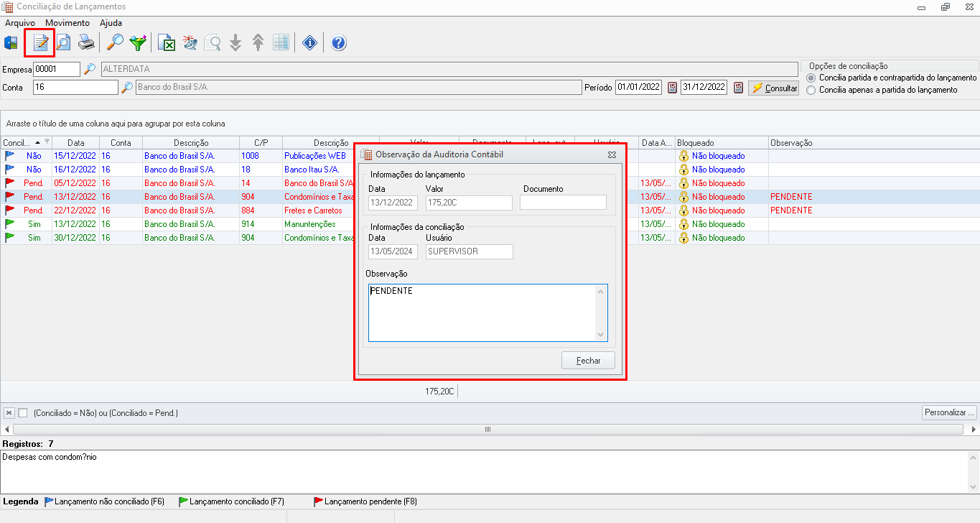Click the magnifying glass search toolbar icon
The image size is (980, 523).
[115, 43]
